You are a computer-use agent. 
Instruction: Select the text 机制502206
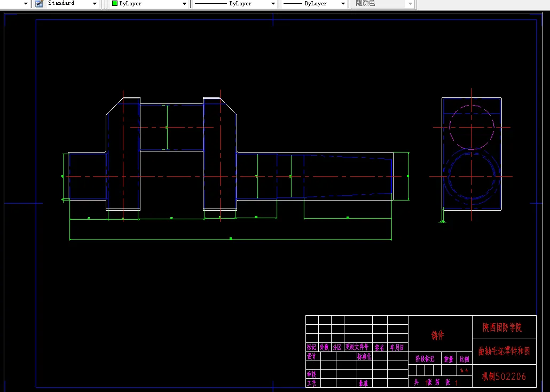(x=504, y=377)
